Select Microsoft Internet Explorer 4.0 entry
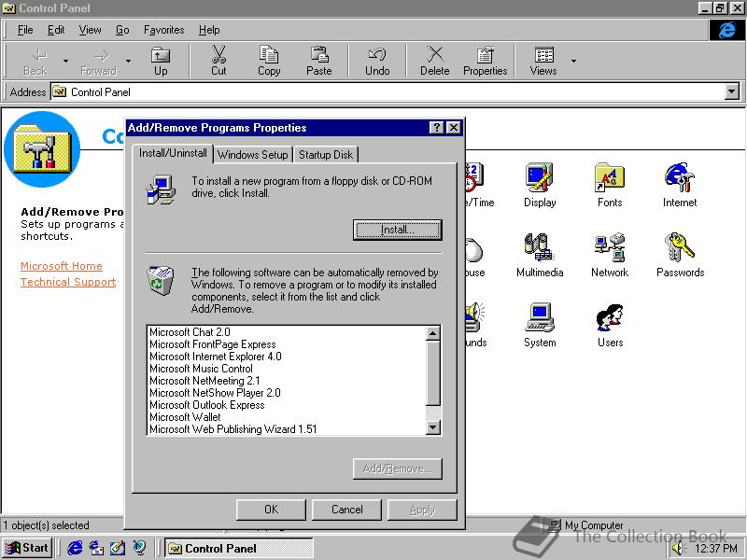The width and height of the screenshot is (747, 560). 287,357
